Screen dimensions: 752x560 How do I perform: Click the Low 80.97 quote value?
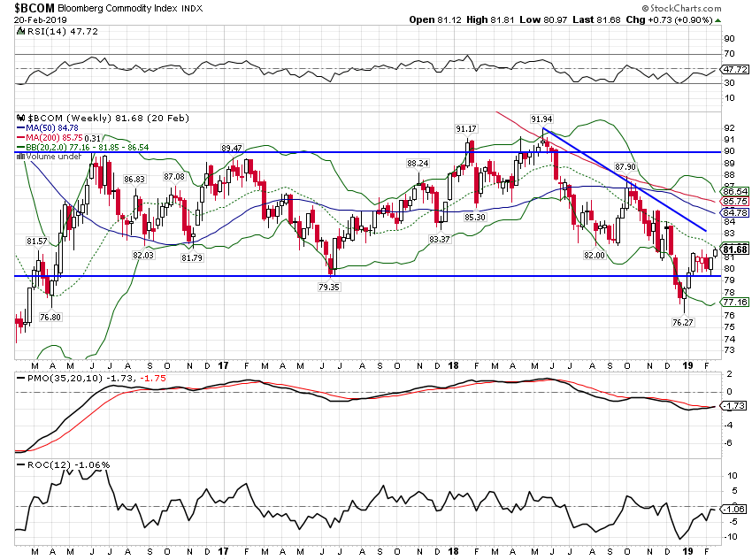[543, 20]
